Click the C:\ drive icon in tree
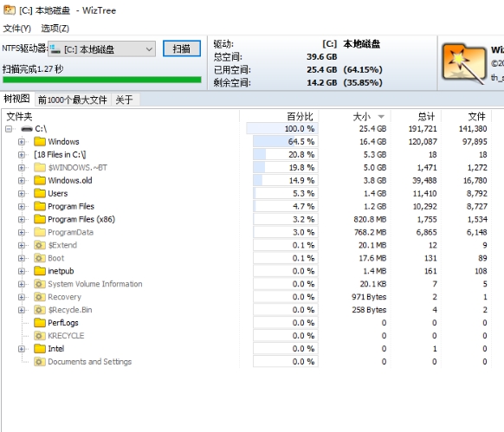This screenshot has height=432, width=504. 27,129
